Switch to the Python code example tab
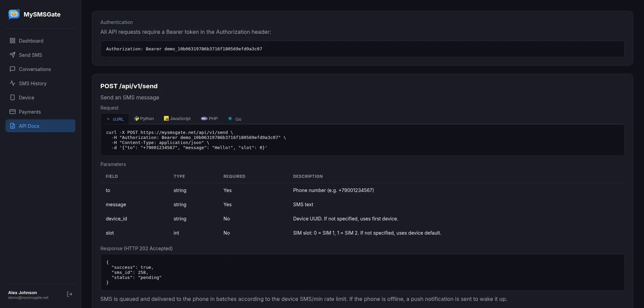644x308 pixels. 144,119
